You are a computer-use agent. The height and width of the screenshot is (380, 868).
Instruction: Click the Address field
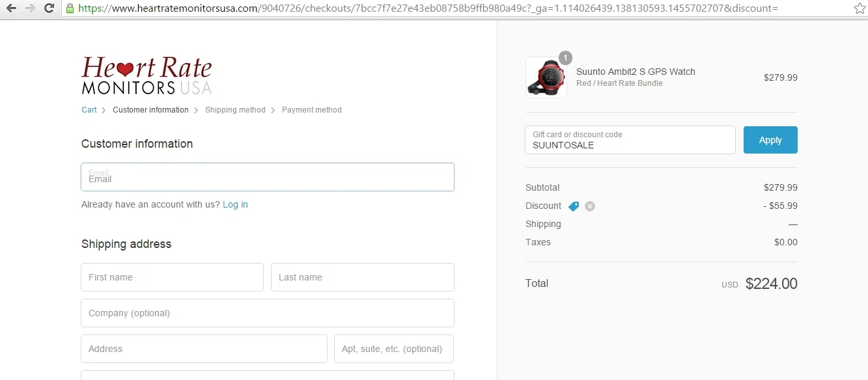(204, 349)
